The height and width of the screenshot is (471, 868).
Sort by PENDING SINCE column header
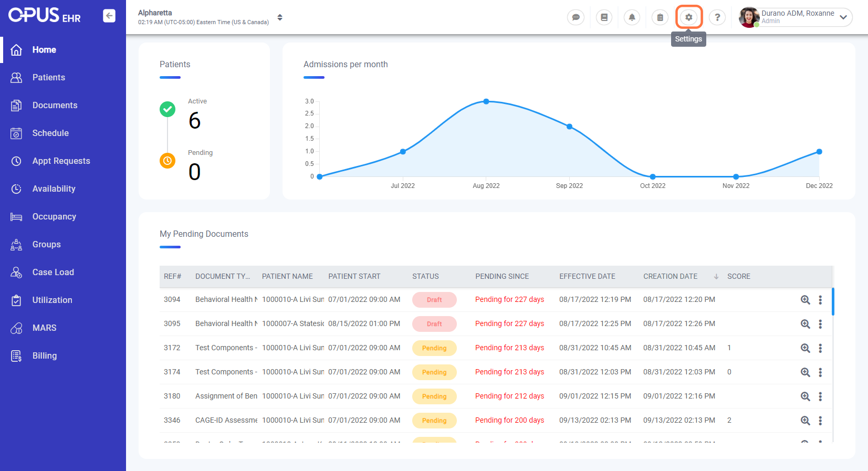pyautogui.click(x=502, y=276)
